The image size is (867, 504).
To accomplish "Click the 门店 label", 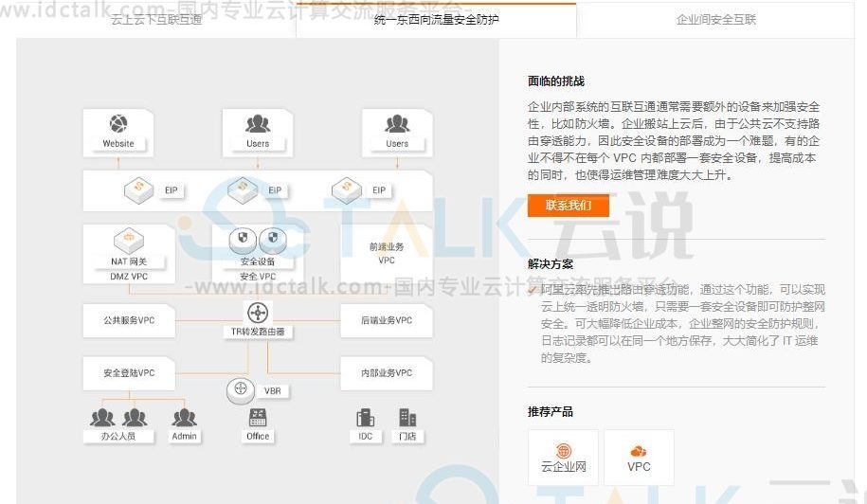I will coord(407,437).
